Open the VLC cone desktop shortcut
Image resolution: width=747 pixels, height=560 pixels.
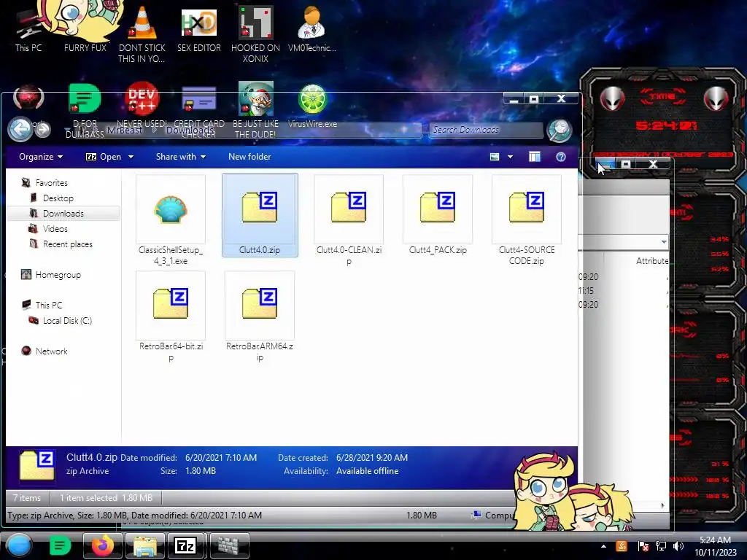[x=142, y=34]
